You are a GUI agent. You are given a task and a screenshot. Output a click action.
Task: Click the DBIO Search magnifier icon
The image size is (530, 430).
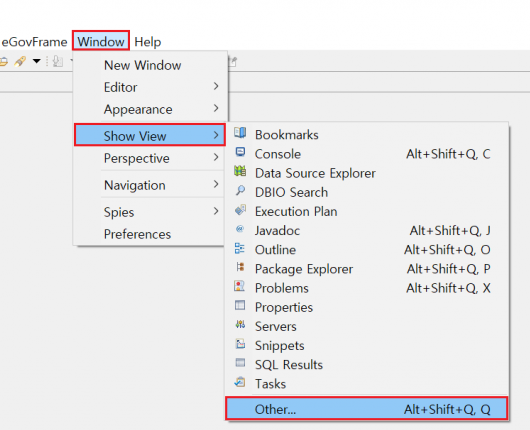[240, 190]
